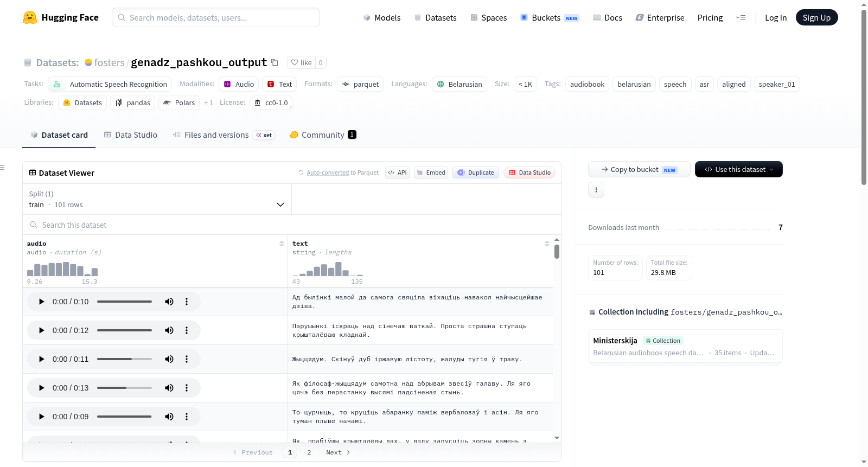Mute the 0:09 audio clip
Viewport: 868px width, 467px height.
click(169, 417)
